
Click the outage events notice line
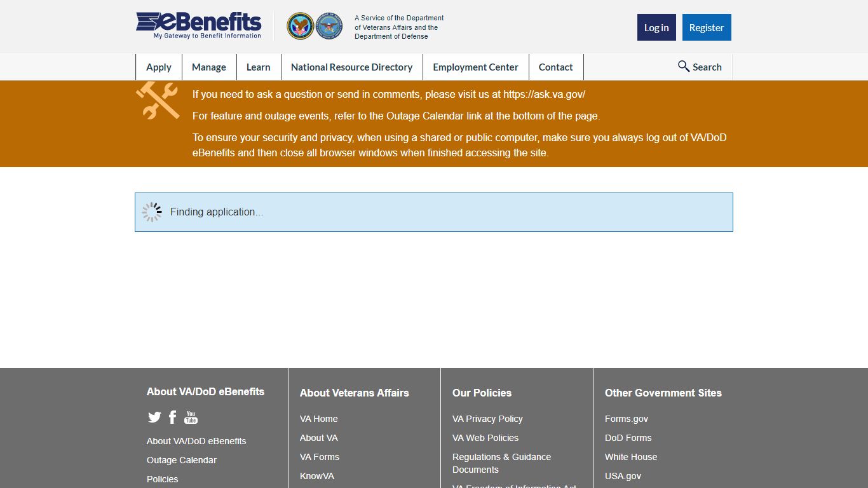coord(397,116)
